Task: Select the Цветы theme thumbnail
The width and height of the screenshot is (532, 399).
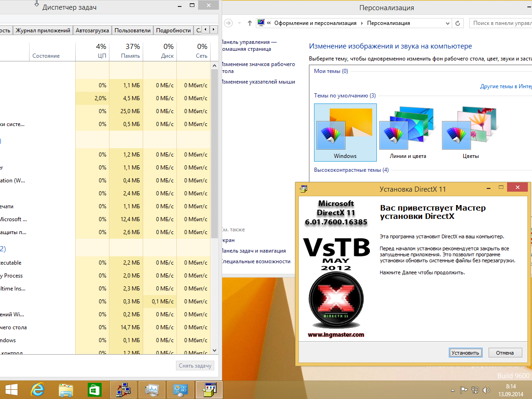Action: (471, 133)
